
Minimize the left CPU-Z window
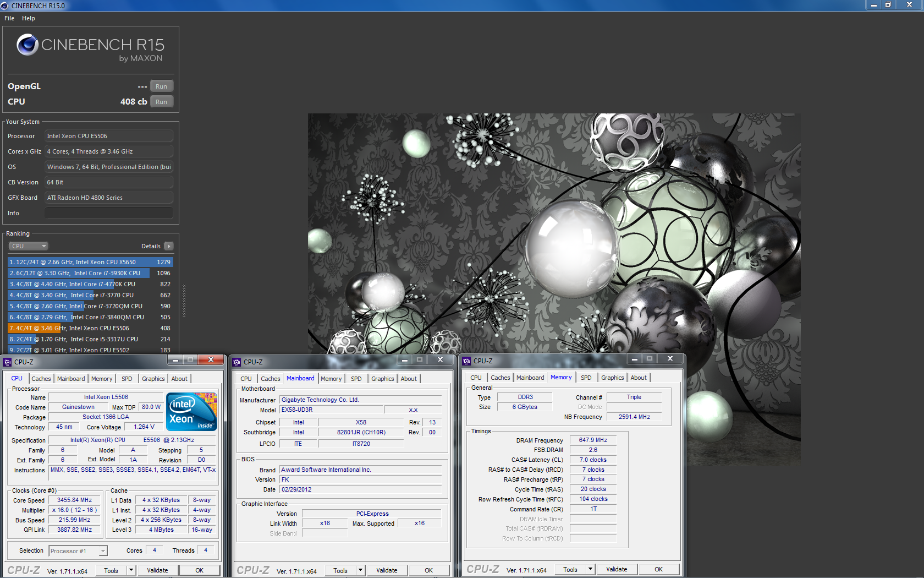[175, 360]
